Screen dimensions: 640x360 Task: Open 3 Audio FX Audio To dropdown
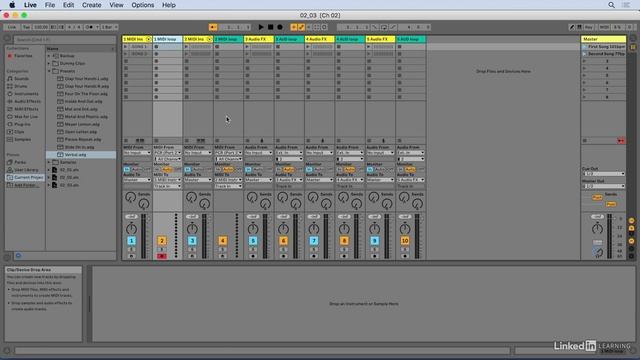point(259,180)
